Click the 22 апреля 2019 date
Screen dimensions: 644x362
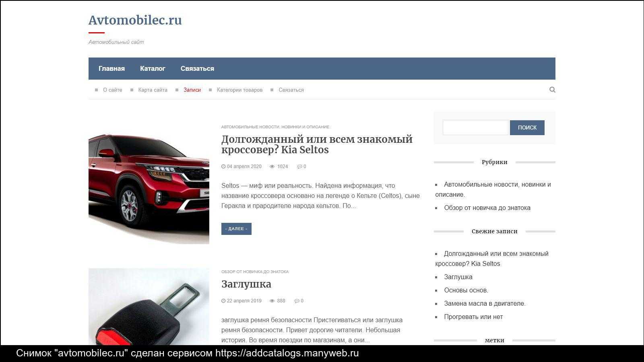pos(244,301)
